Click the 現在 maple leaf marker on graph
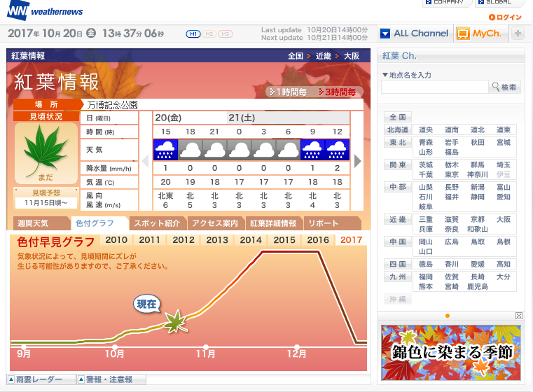 click(176, 321)
